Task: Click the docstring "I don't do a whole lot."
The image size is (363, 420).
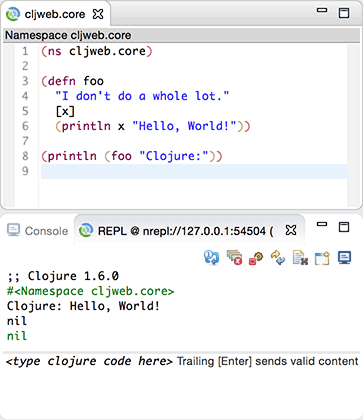Action: tap(142, 96)
